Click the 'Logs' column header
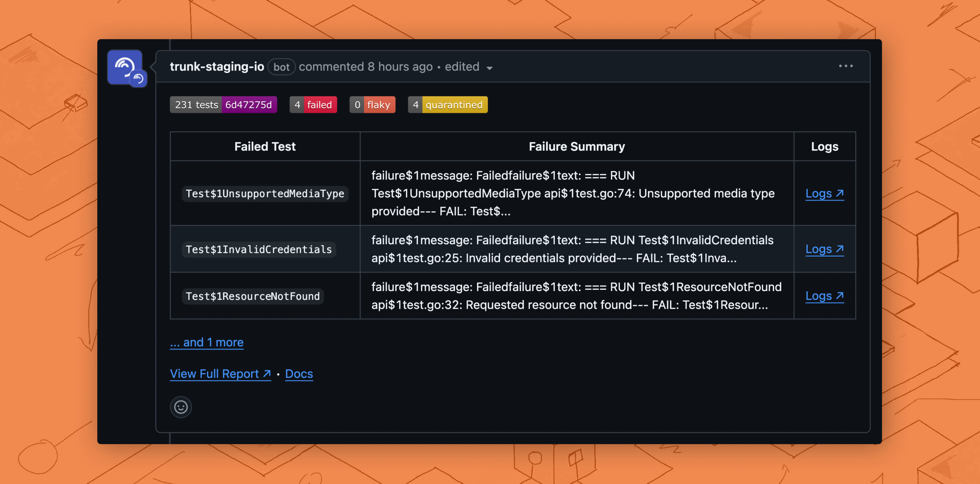Screen dimensions: 980x484 click(x=824, y=146)
